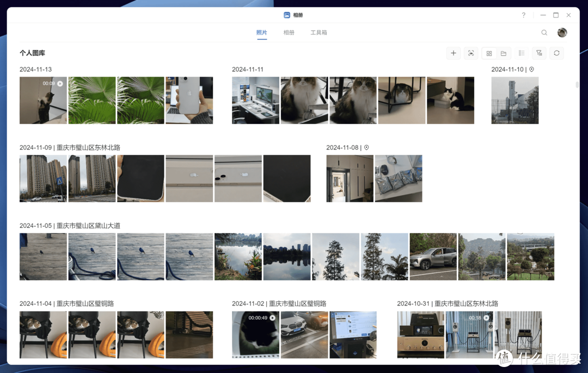Image resolution: width=588 pixels, height=373 pixels.
Task: Click the help question mark icon
Action: [524, 15]
